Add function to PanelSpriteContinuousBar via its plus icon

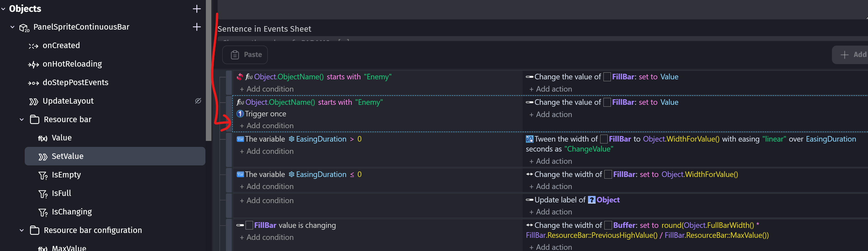pos(197,27)
